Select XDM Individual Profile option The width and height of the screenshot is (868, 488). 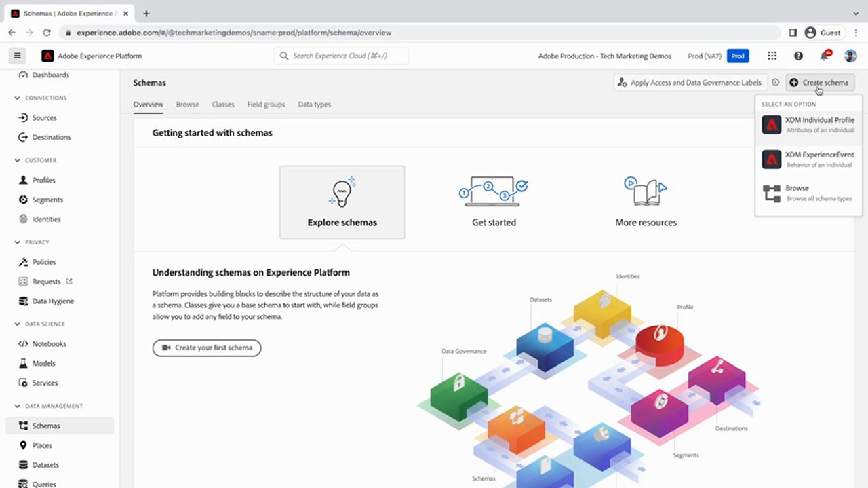point(808,125)
